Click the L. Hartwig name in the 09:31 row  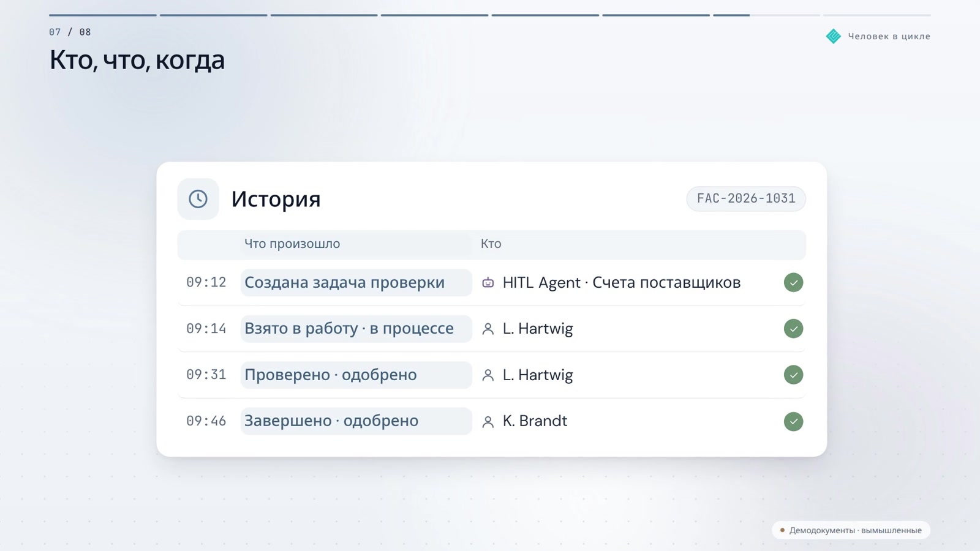538,375
